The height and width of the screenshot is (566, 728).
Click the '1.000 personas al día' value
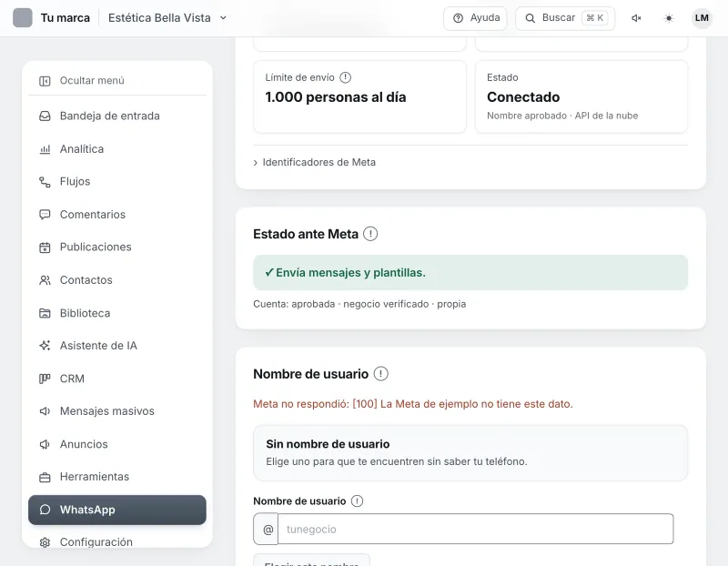pos(336,97)
